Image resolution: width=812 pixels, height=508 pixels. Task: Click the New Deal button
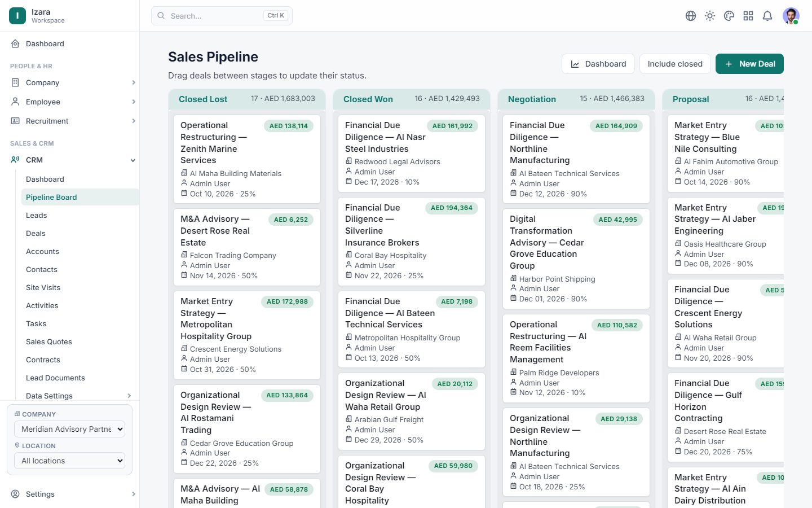(749, 64)
